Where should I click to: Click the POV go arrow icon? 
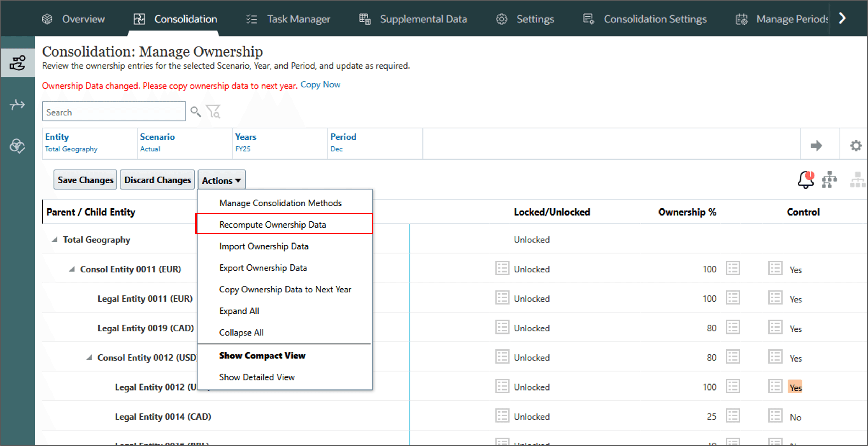coord(816,146)
